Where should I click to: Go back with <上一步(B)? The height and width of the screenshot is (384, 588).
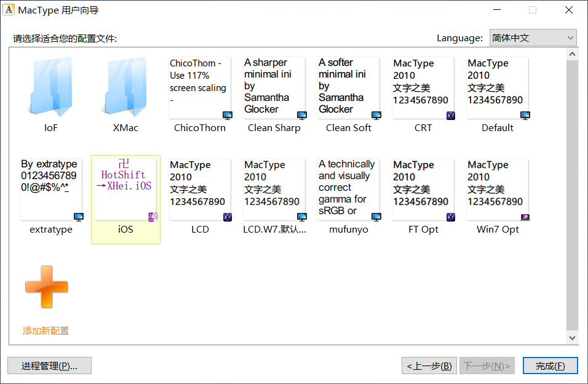point(429,366)
